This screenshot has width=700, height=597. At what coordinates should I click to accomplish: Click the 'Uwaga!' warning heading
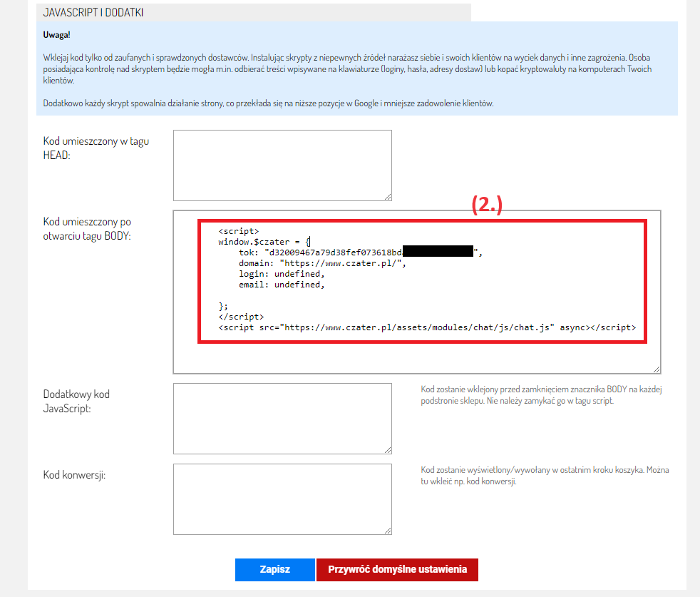57,35
